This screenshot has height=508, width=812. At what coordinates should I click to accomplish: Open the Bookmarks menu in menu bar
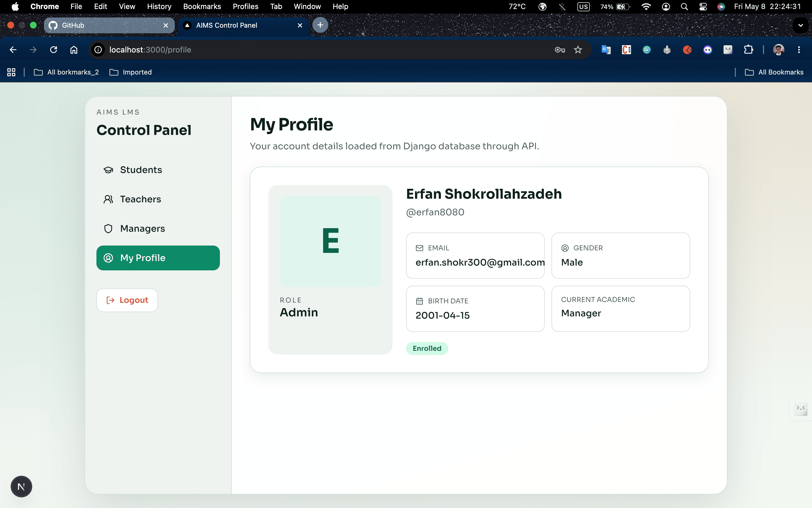(x=202, y=6)
